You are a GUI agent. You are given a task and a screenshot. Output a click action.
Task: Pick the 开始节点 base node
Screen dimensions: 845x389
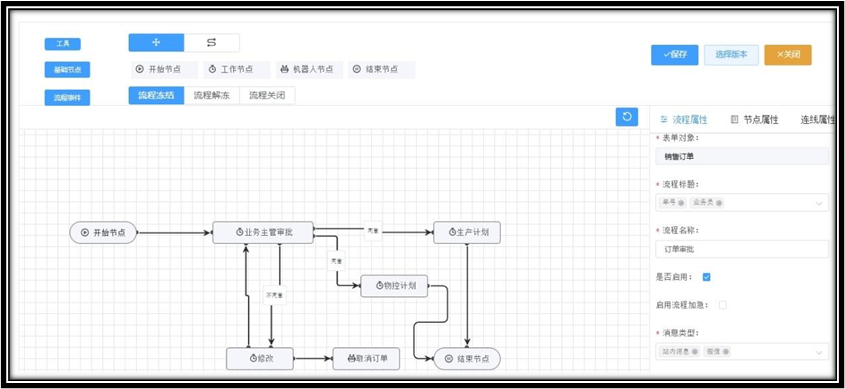click(164, 70)
